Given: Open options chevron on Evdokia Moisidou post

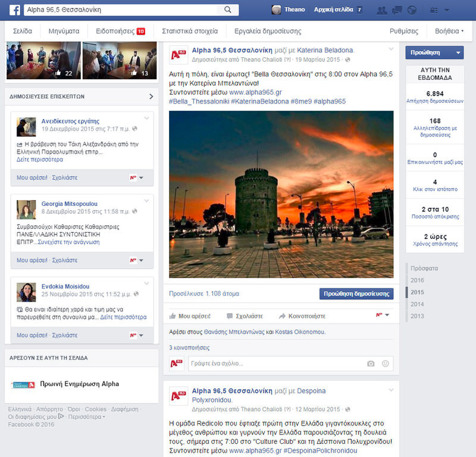Looking at the screenshot, I should [146, 283].
